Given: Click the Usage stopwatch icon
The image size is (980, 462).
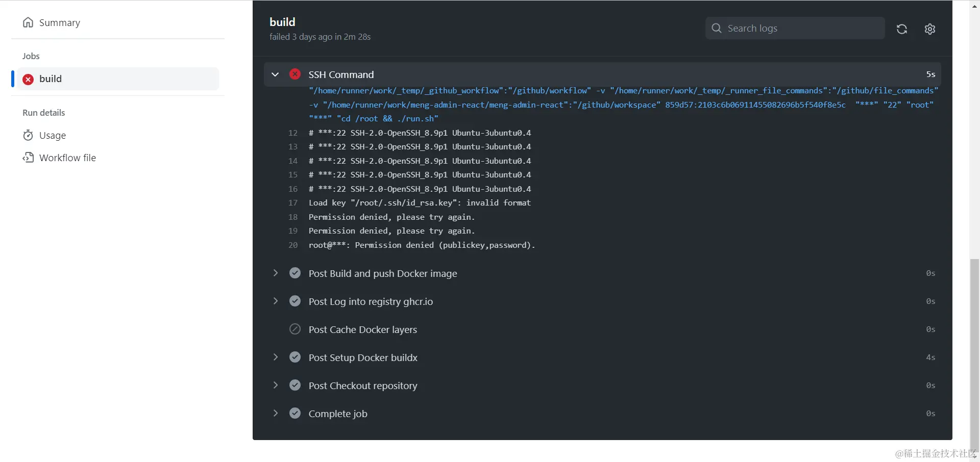Looking at the screenshot, I should click(28, 135).
